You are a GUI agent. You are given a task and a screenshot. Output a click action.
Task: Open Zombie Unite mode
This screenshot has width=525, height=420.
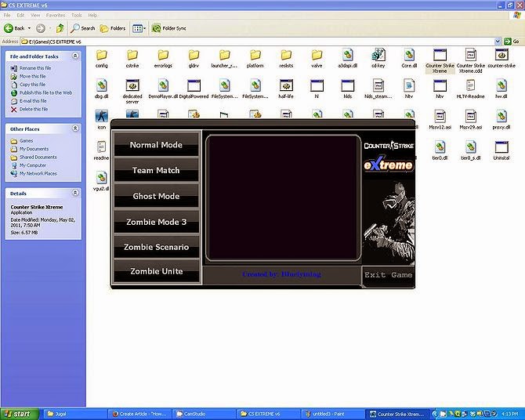pyautogui.click(x=157, y=271)
